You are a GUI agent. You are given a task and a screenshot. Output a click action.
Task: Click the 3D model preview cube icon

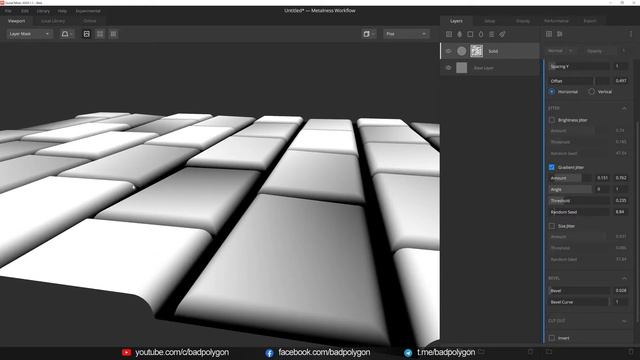coord(366,34)
